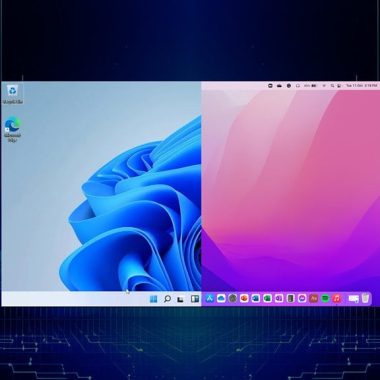Viewport: 380px width, 380px height.
Task: Click the battery indicator in the menu bar
Action: coord(314,86)
